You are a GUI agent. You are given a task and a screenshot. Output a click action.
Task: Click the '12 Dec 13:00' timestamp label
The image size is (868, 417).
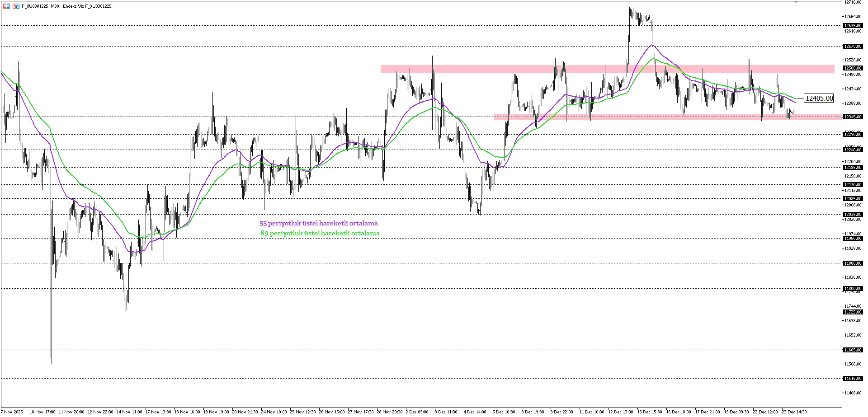620,412
